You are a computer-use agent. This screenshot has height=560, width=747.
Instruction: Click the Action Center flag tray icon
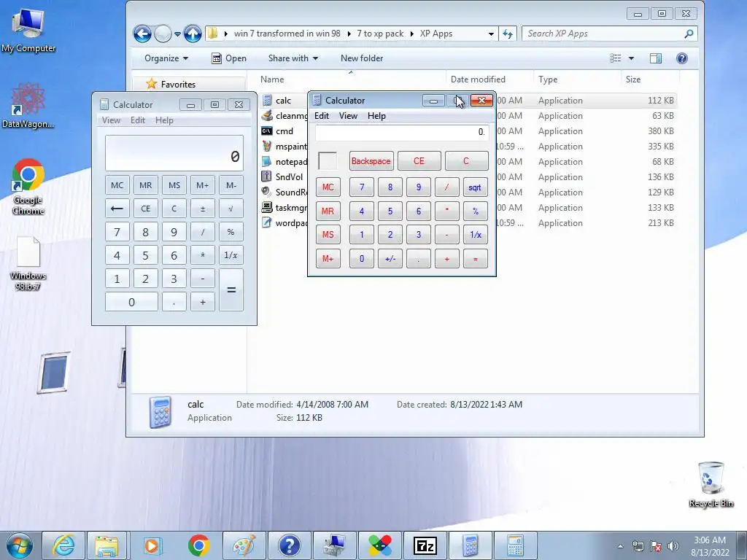click(656, 546)
